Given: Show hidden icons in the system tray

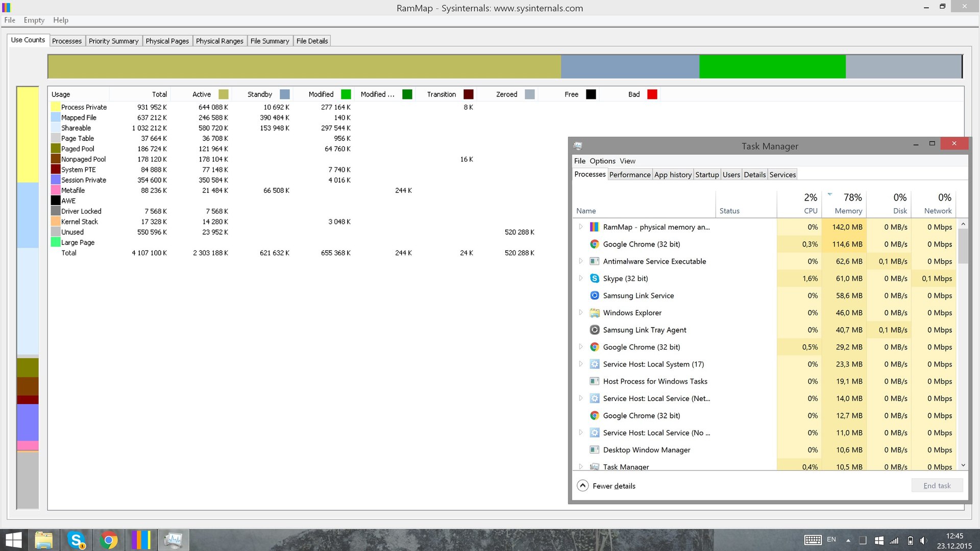Looking at the screenshot, I should (848, 540).
